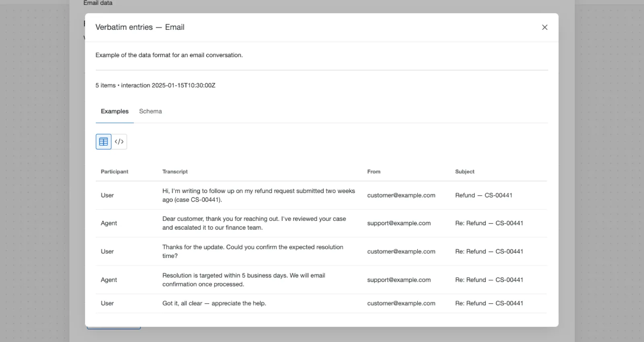Click transcript "Got it, all clear"
The width and height of the screenshot is (644, 342).
click(214, 303)
